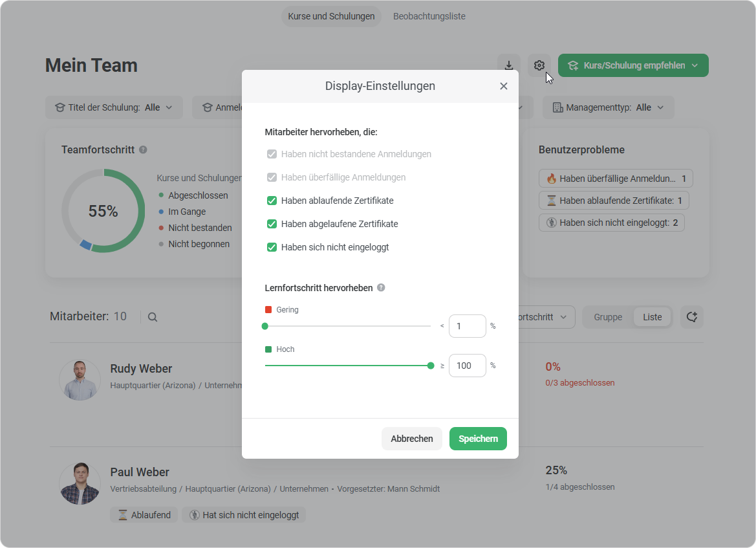Click Paul Weber's avatar
Image resolution: width=756 pixels, height=548 pixels.
80,483
